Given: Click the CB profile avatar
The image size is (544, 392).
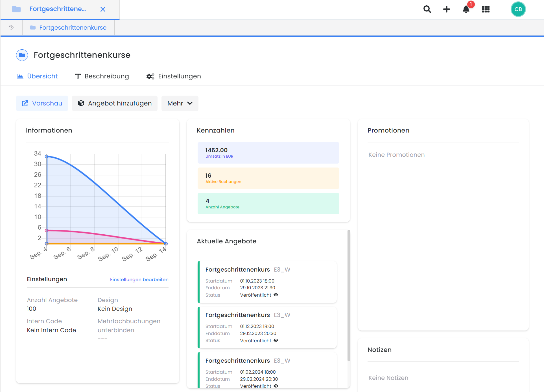Looking at the screenshot, I should click(518, 9).
